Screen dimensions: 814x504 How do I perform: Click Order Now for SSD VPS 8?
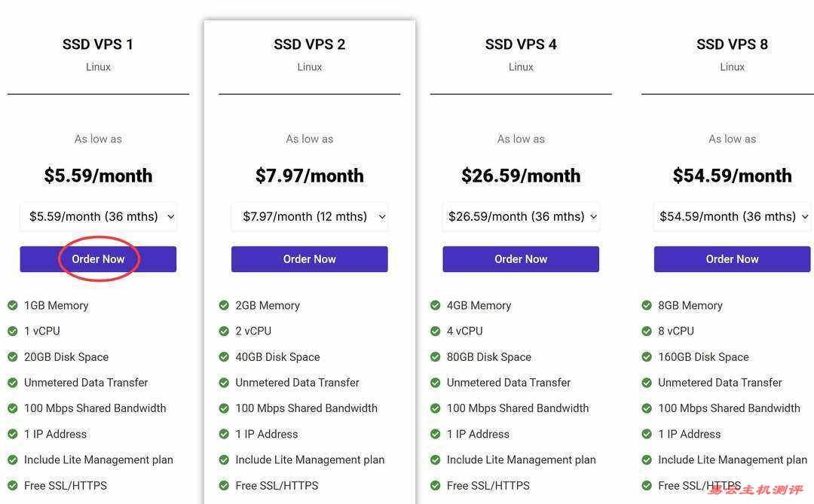point(732,259)
